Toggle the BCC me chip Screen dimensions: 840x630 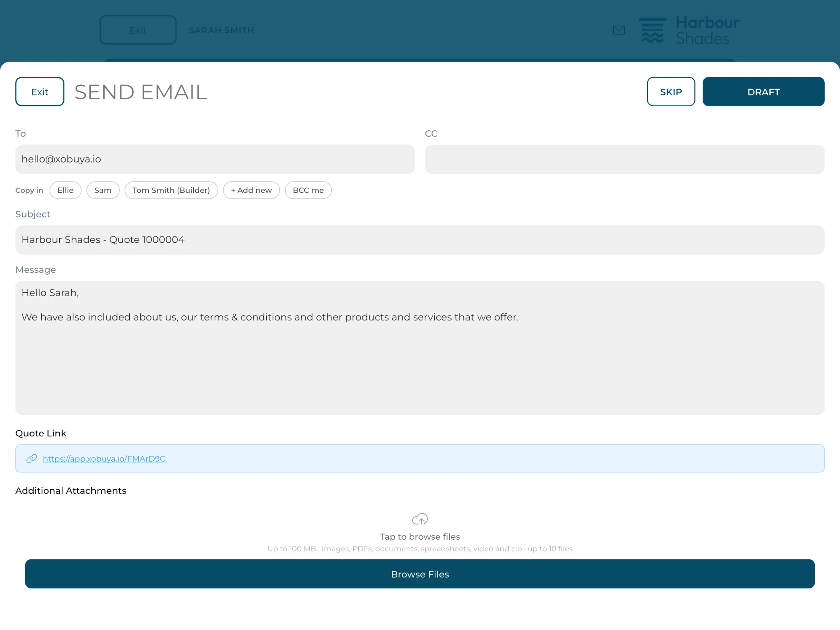(308, 190)
